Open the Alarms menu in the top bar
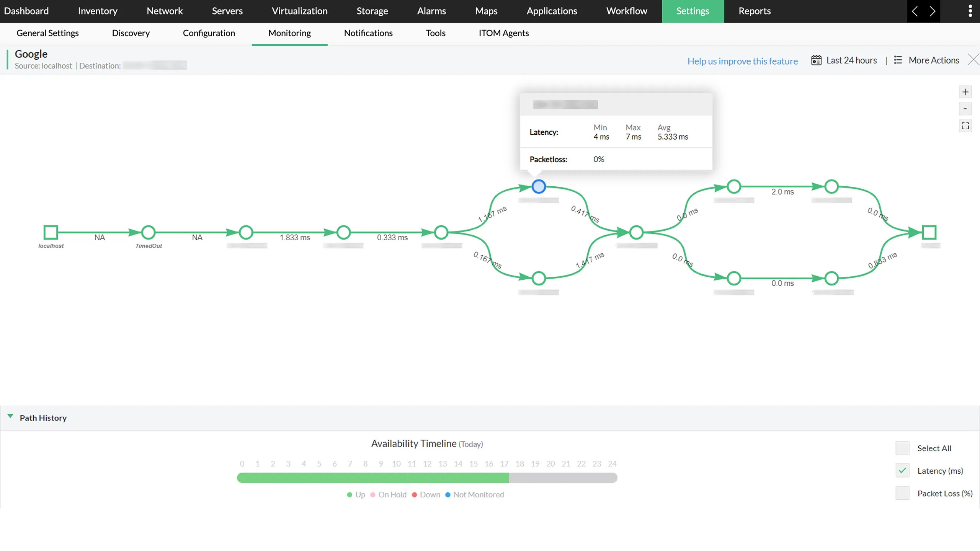Image resolution: width=980 pixels, height=551 pixels. click(431, 11)
